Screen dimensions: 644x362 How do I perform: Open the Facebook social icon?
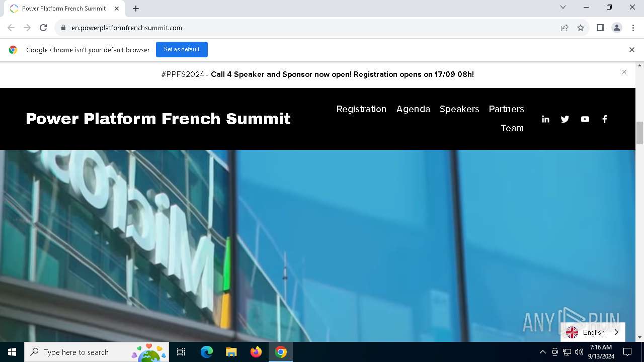pyautogui.click(x=605, y=119)
